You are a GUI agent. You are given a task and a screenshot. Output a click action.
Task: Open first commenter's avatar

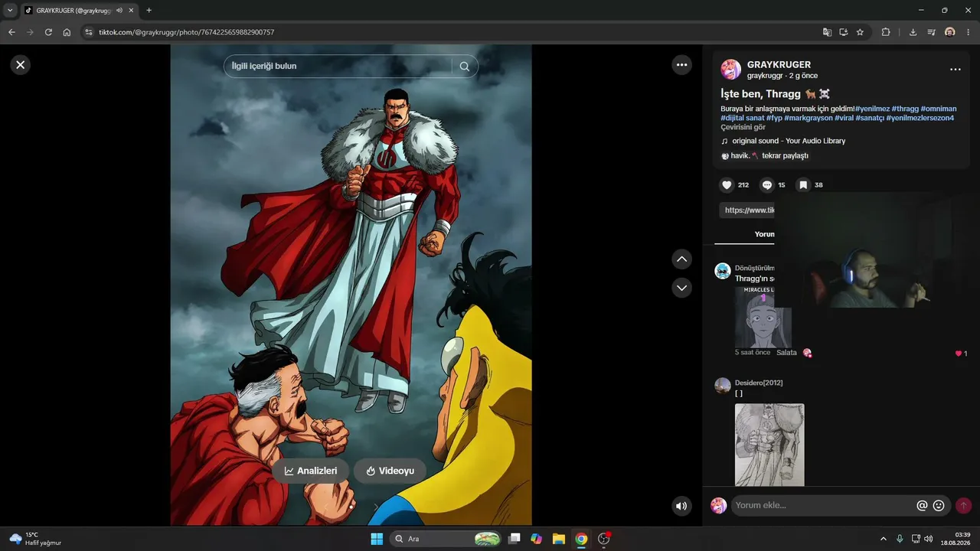pos(723,271)
